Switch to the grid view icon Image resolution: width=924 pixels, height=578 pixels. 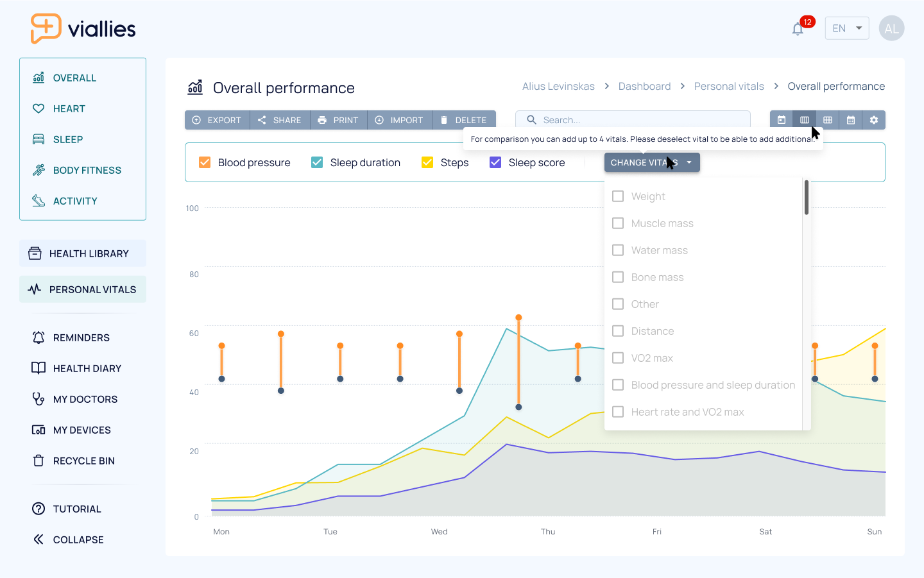pyautogui.click(x=828, y=120)
